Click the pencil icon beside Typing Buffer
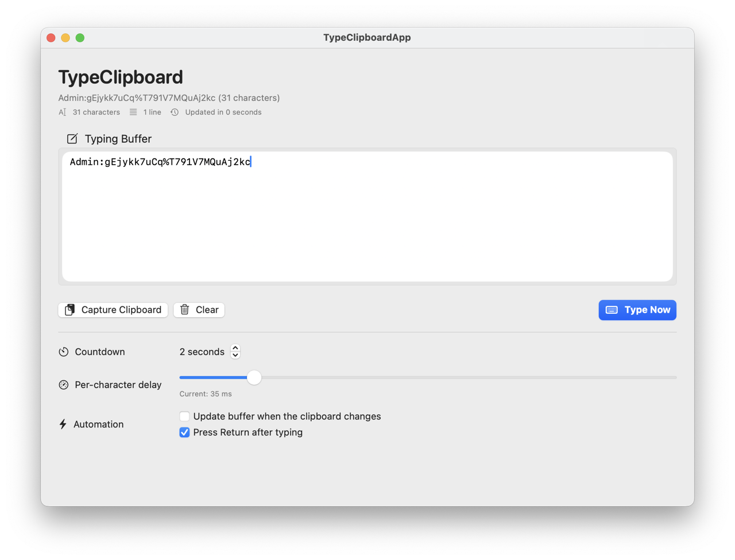This screenshot has height=560, width=735. pos(72,138)
